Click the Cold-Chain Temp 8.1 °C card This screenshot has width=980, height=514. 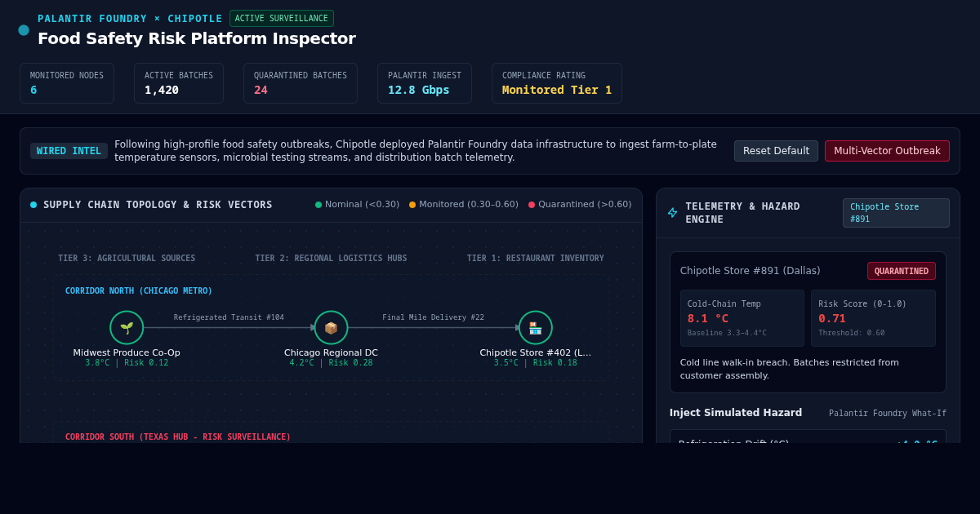click(742, 318)
